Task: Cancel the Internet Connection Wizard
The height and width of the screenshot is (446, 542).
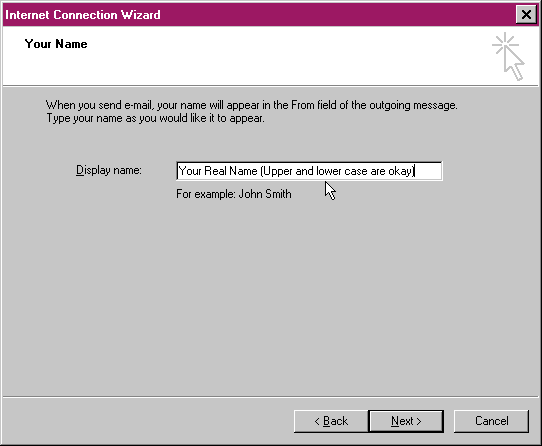Action: tap(491, 421)
